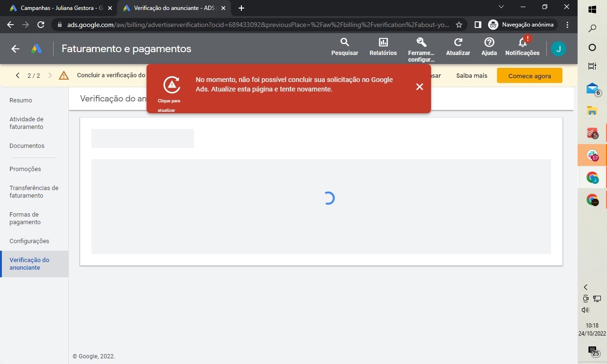The height and width of the screenshot is (364, 607).
Task: Open the Pesquisar search tool
Action: pyautogui.click(x=345, y=47)
